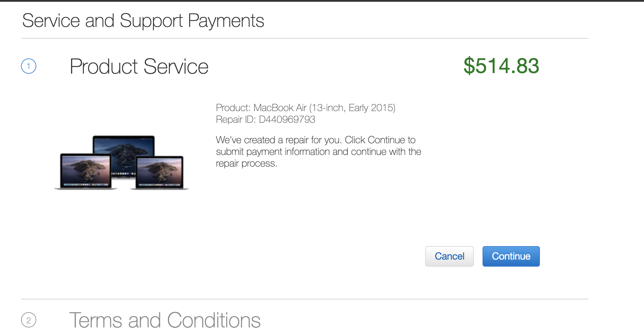This screenshot has width=644, height=328.
Task: Click the blue Continue button
Action: [x=511, y=256]
